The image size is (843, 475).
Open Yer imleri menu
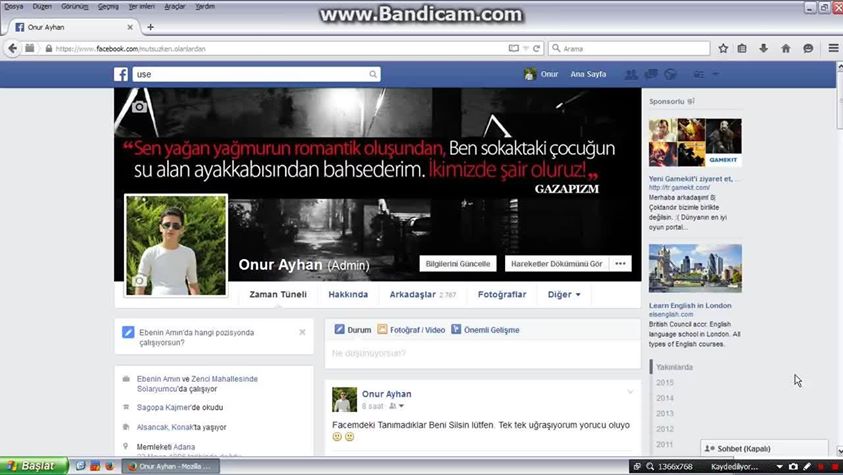141,6
